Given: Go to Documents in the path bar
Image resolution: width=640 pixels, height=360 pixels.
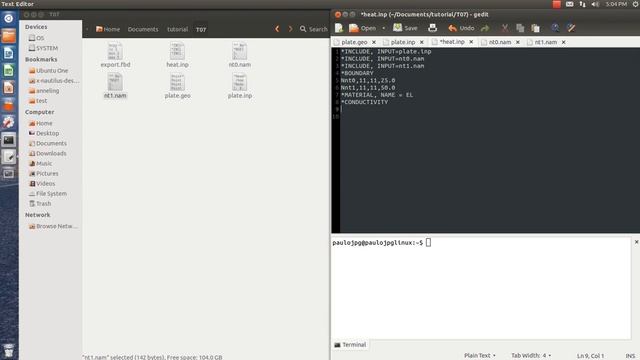Looking at the screenshot, I should tap(143, 29).
